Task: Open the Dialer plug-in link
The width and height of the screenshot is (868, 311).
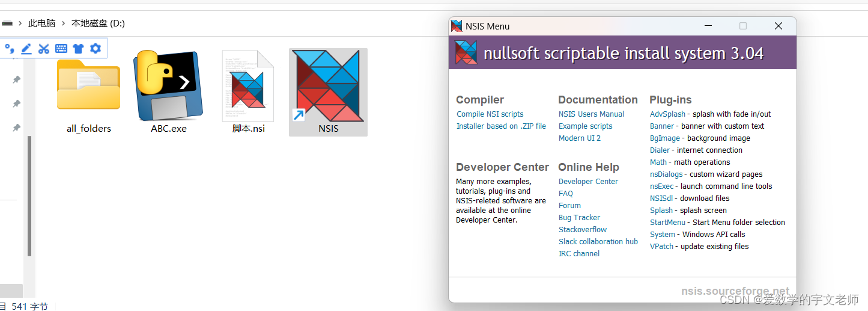Action: click(x=660, y=150)
